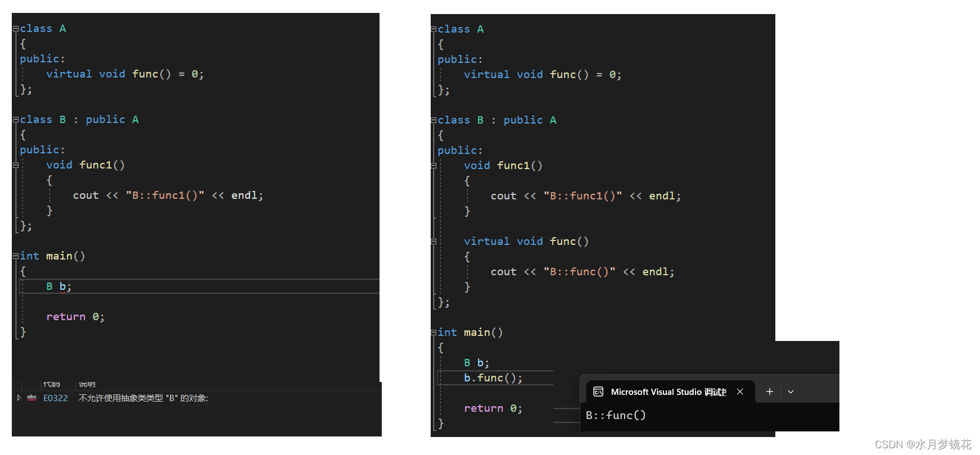Screen dimensions: 980x455
Task: Click cout "B::func1()" line in left panel
Action: 168,195
